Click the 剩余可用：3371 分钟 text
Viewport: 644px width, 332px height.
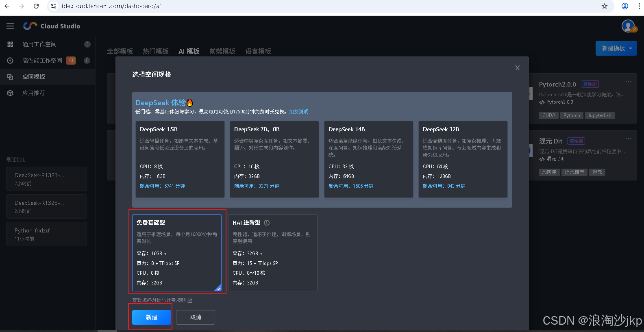(257, 186)
